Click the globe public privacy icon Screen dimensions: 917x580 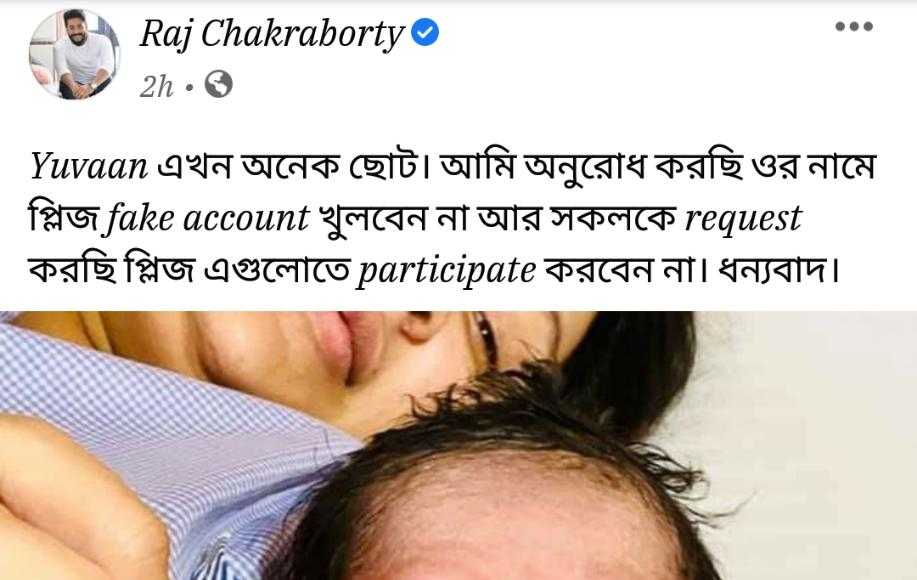[218, 84]
